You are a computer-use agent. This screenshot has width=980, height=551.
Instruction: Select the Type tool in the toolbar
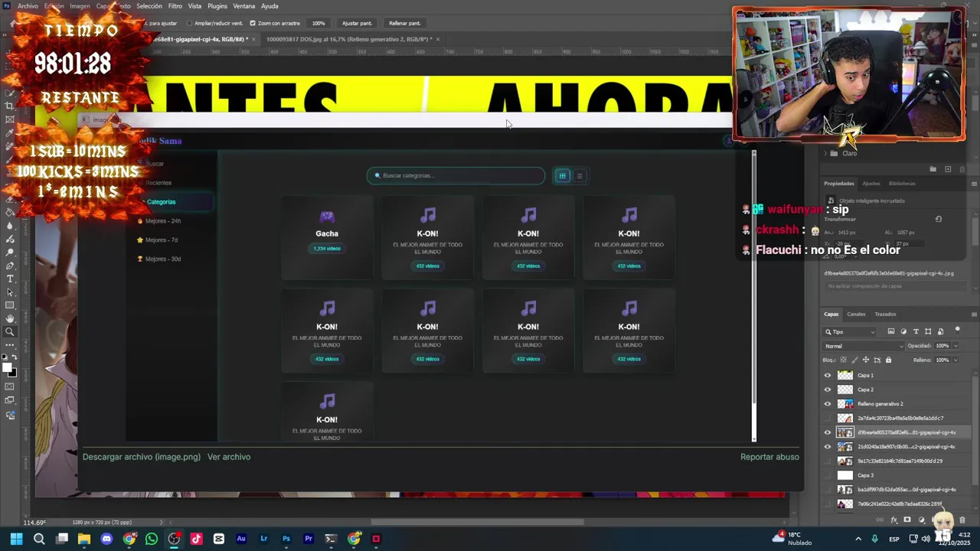(10, 279)
